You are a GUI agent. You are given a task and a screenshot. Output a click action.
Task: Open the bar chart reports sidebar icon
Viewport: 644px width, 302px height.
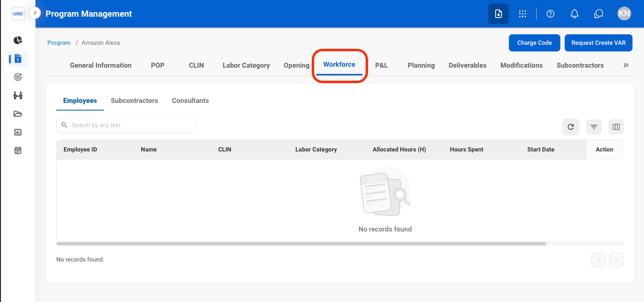[18, 132]
